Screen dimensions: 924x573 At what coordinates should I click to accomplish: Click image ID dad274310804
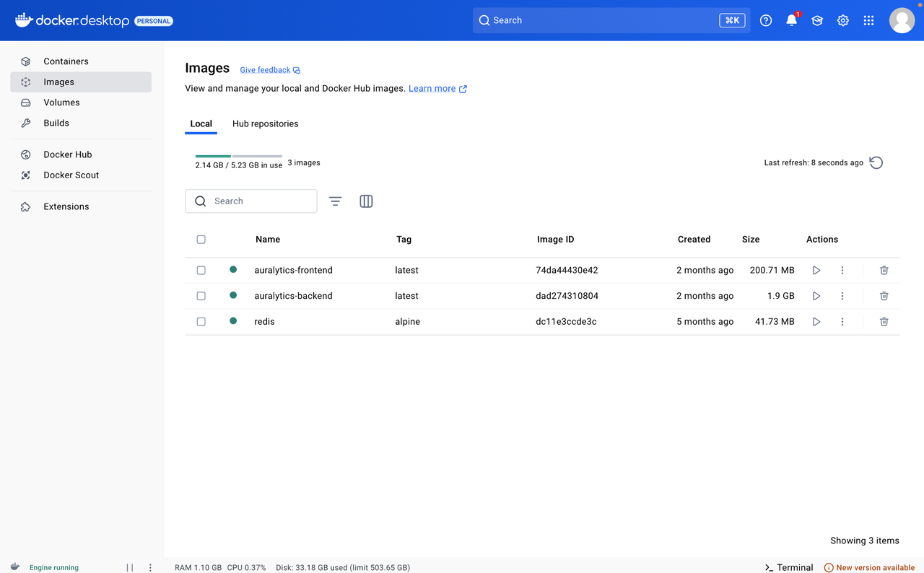(x=567, y=296)
